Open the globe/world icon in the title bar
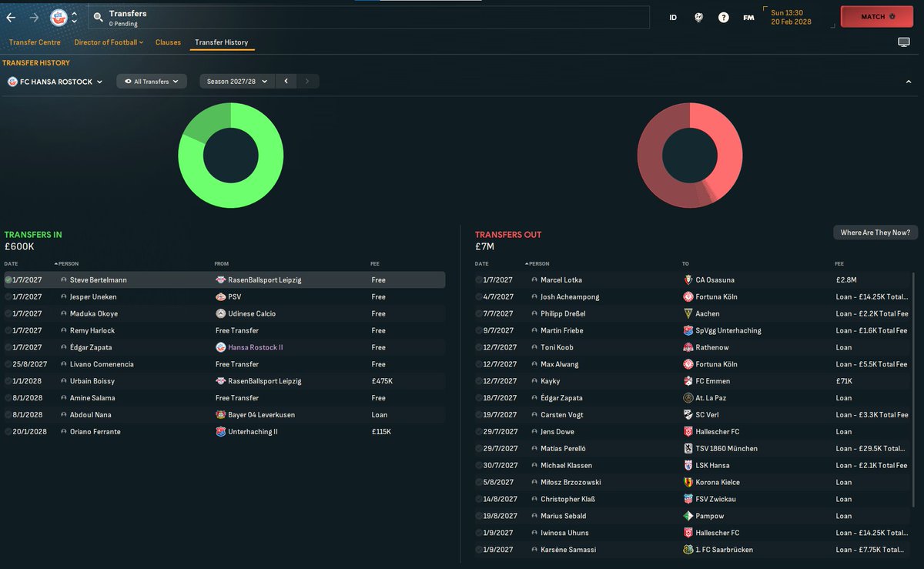Screen dimensions: 924x569 (x=698, y=16)
